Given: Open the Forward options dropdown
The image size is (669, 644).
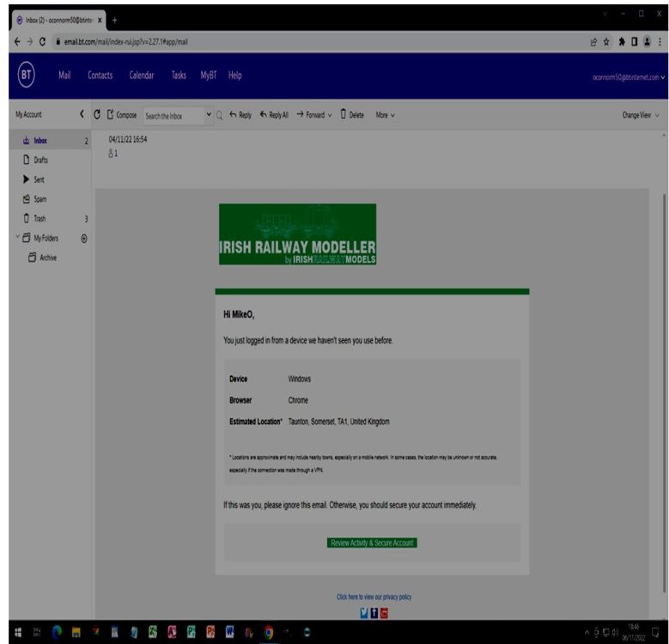Looking at the screenshot, I should coord(331,115).
